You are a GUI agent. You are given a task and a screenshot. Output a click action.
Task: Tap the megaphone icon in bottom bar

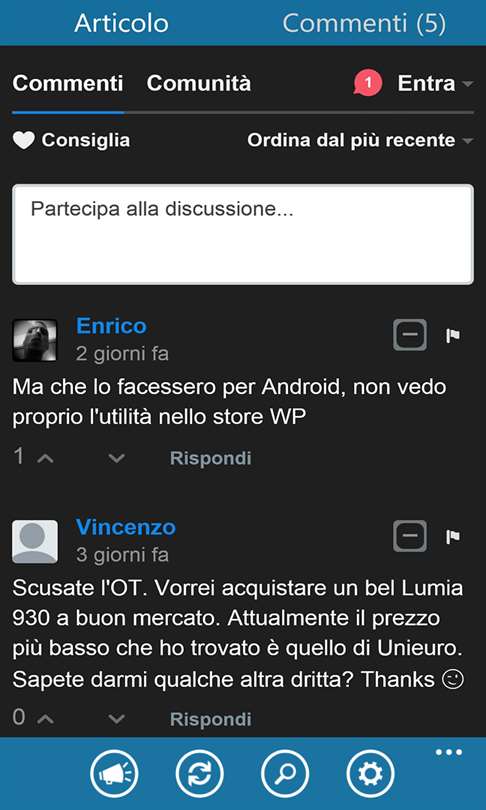coord(114,774)
